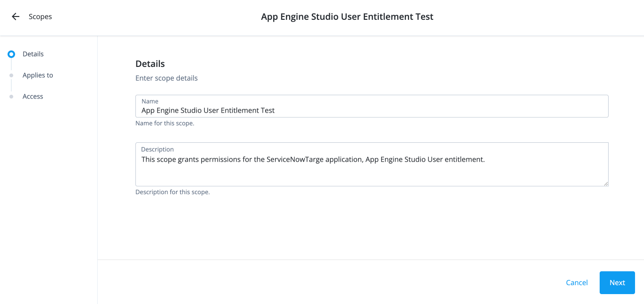Viewport: 644px width, 304px height.
Task: Go back to Scopes
Action: click(40, 16)
